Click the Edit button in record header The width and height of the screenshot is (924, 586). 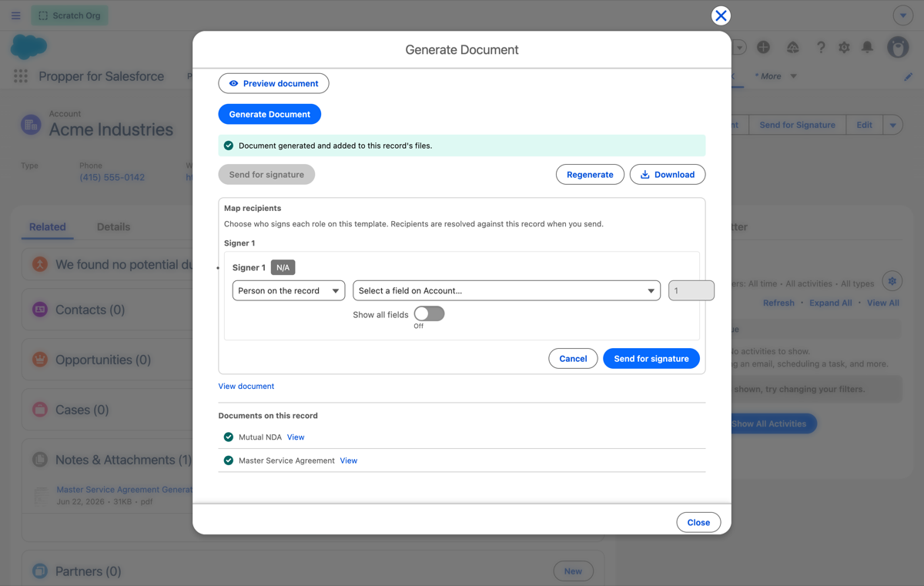point(865,125)
